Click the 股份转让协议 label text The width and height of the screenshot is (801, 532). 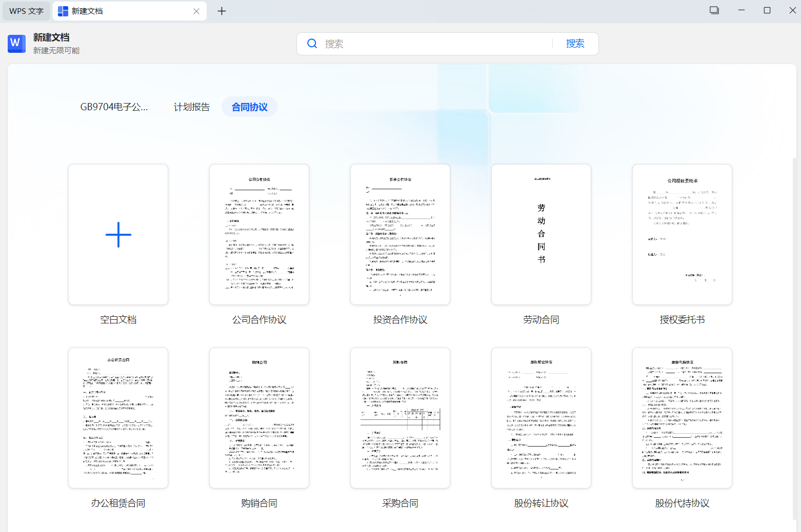(542, 503)
